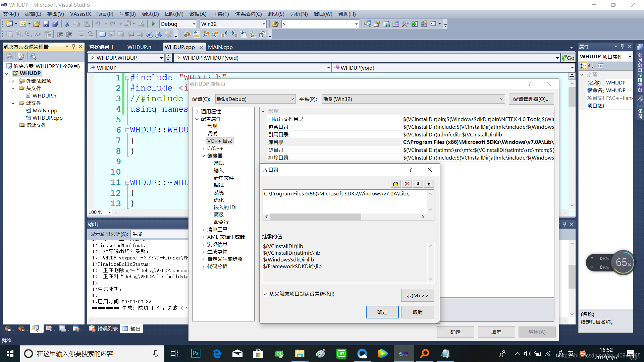Select the 包含目录 property row

[411, 127]
